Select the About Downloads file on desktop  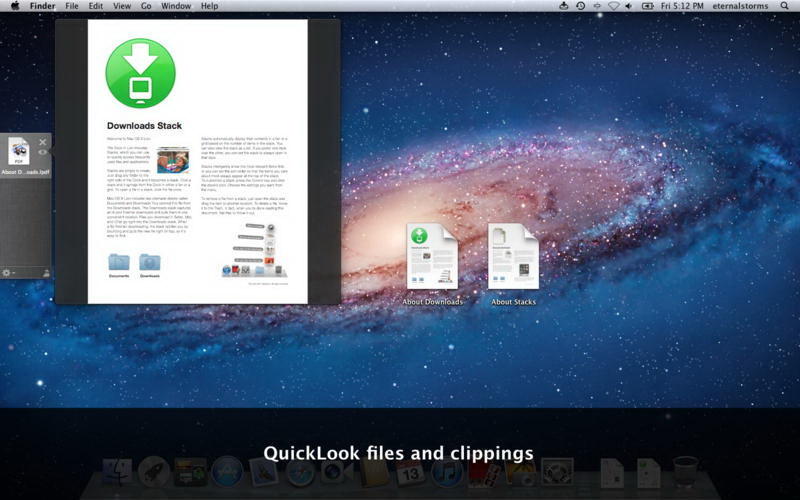tap(432, 258)
